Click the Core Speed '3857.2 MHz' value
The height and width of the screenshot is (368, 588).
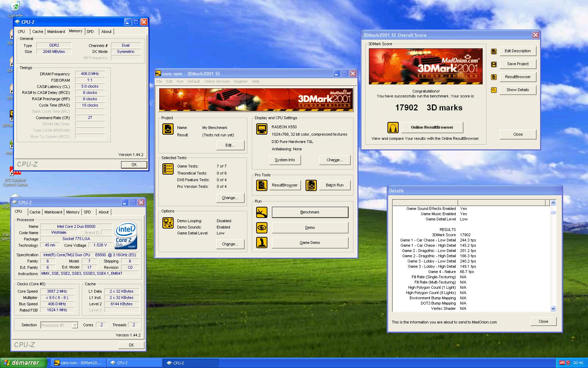tap(57, 291)
